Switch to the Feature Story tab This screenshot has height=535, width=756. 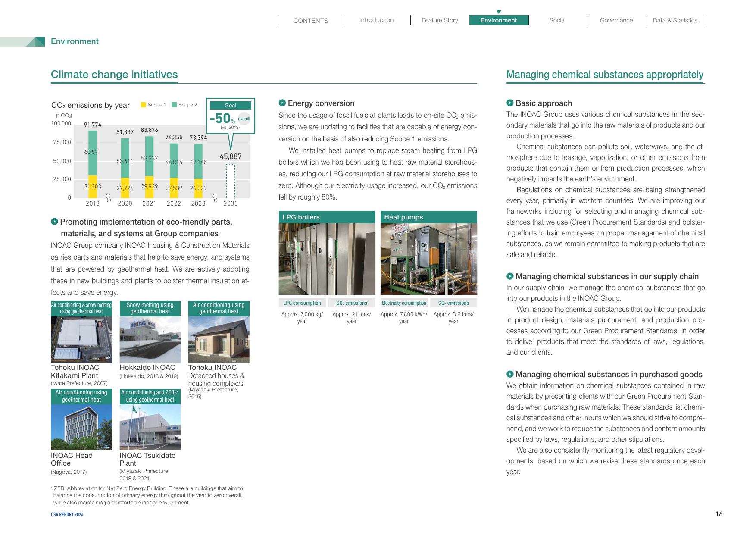coord(440,20)
